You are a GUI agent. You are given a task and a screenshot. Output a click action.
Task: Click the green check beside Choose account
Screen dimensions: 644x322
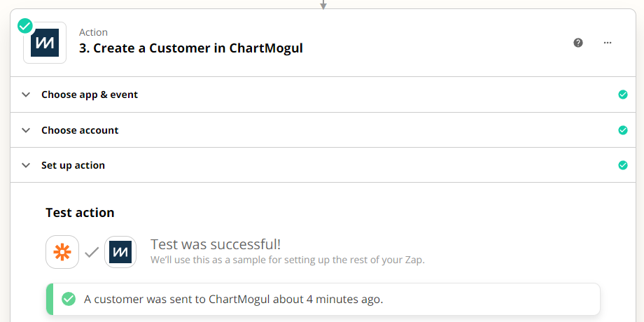(x=623, y=130)
